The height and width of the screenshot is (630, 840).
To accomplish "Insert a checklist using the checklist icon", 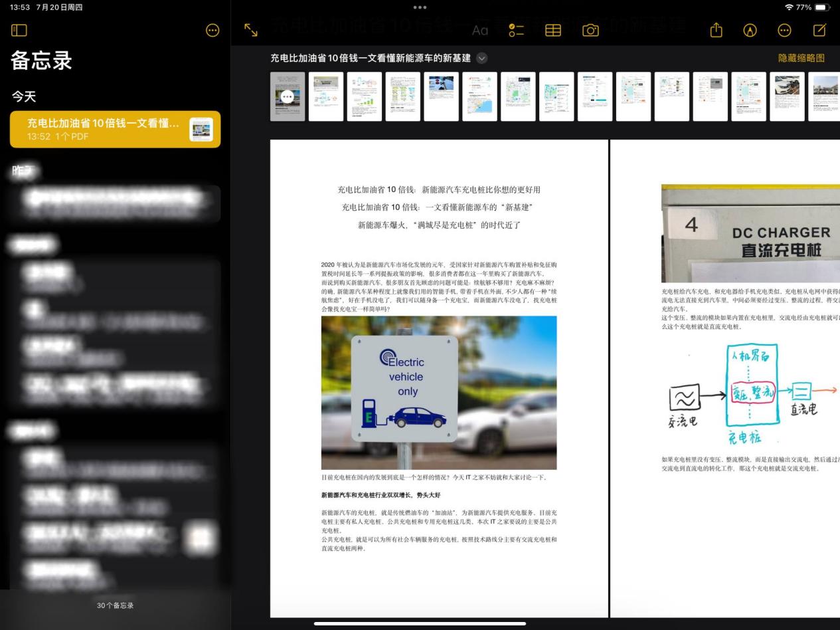I will tap(516, 30).
